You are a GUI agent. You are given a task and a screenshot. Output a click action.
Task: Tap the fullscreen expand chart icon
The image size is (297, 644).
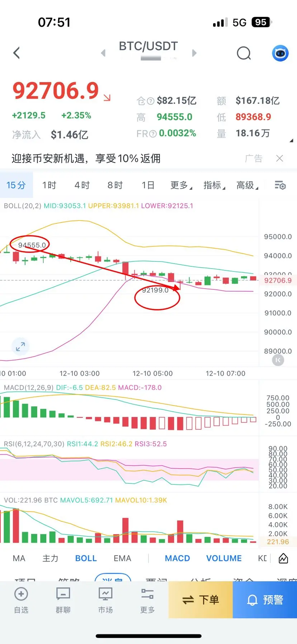[x=20, y=346]
